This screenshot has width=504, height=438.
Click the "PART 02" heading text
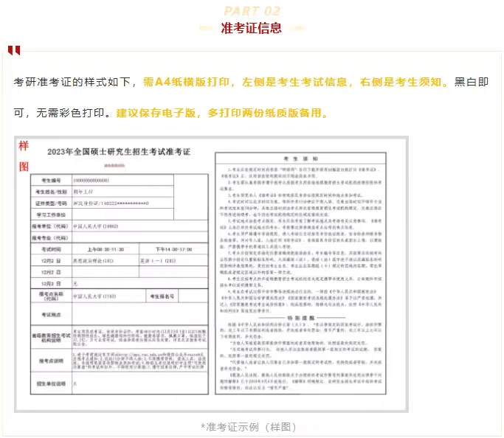click(x=252, y=11)
